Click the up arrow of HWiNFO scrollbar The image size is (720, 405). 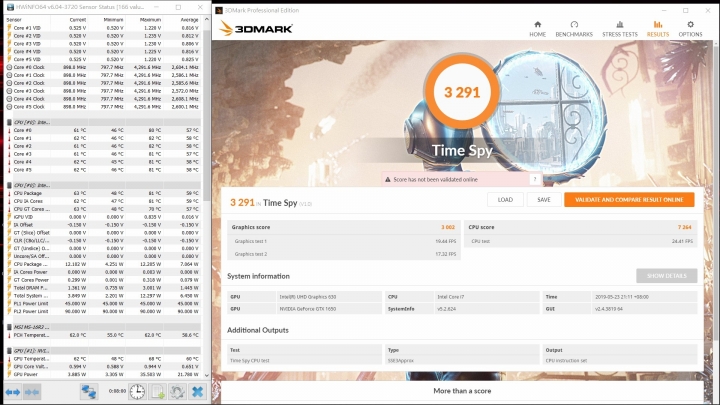coord(206,20)
